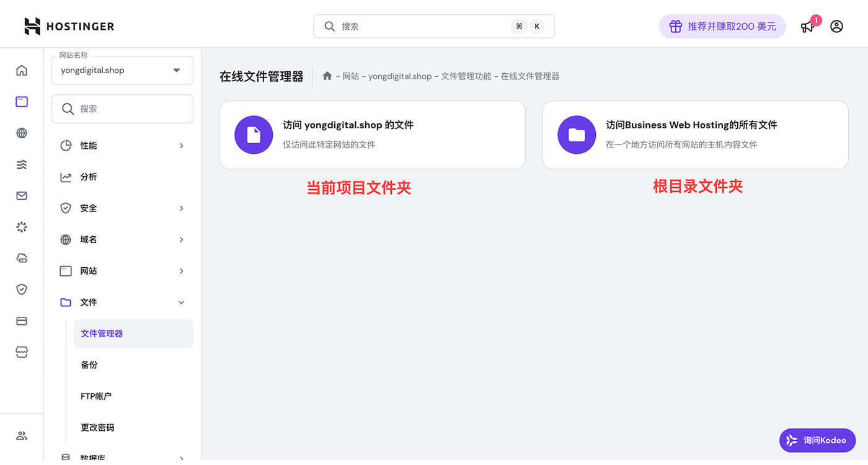Click the 域名 globe icon in sidebar
The height and width of the screenshot is (465, 868).
(66, 239)
